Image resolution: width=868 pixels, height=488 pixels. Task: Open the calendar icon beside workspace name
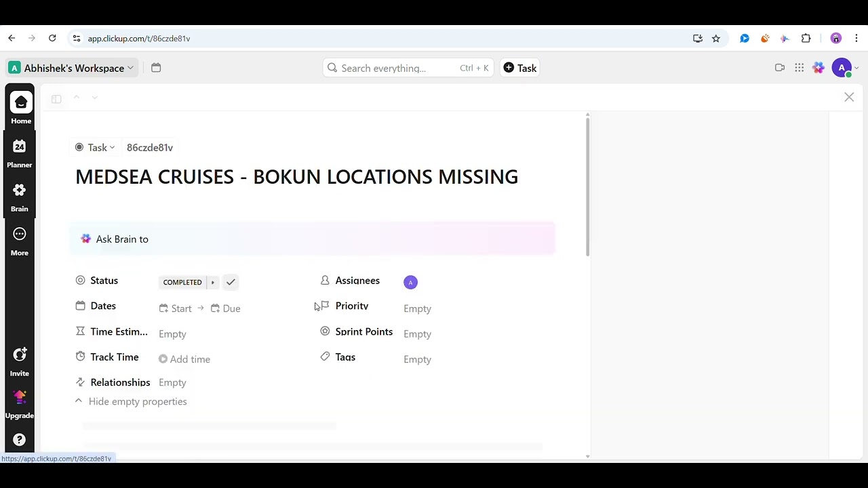pos(156,68)
